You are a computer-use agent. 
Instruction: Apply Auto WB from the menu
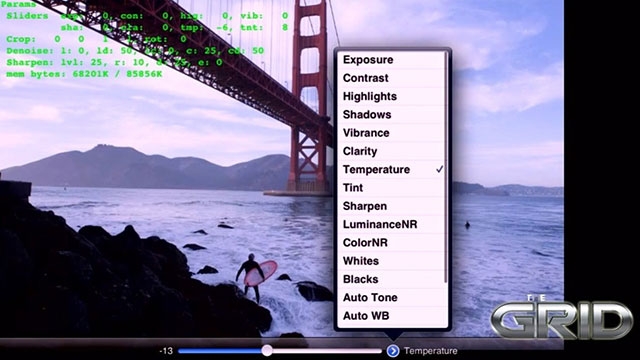pyautogui.click(x=391, y=316)
